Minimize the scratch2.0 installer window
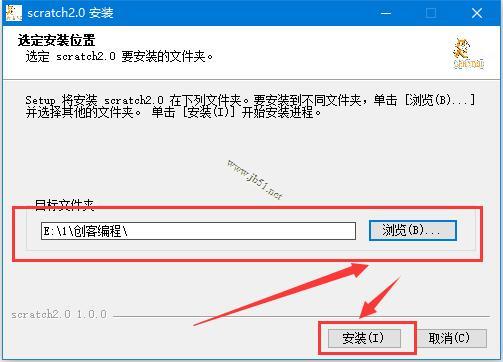Screen dimensions: 503x362 386,13
